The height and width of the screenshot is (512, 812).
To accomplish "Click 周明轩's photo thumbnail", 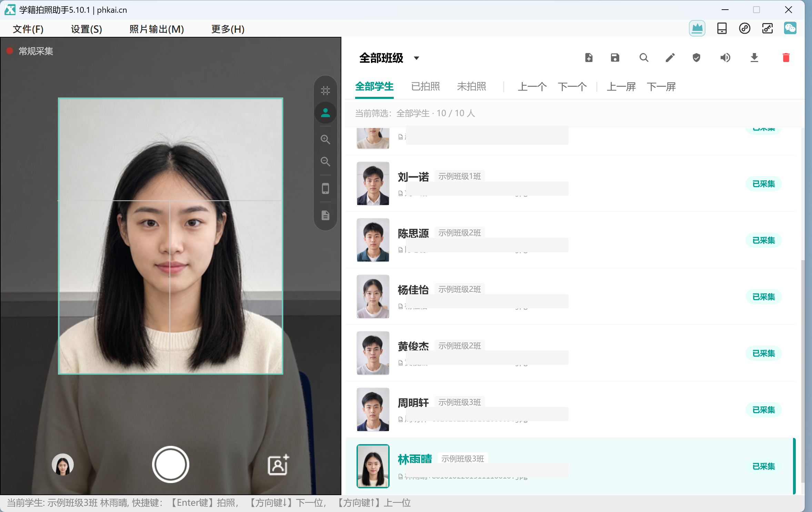I will (x=373, y=410).
